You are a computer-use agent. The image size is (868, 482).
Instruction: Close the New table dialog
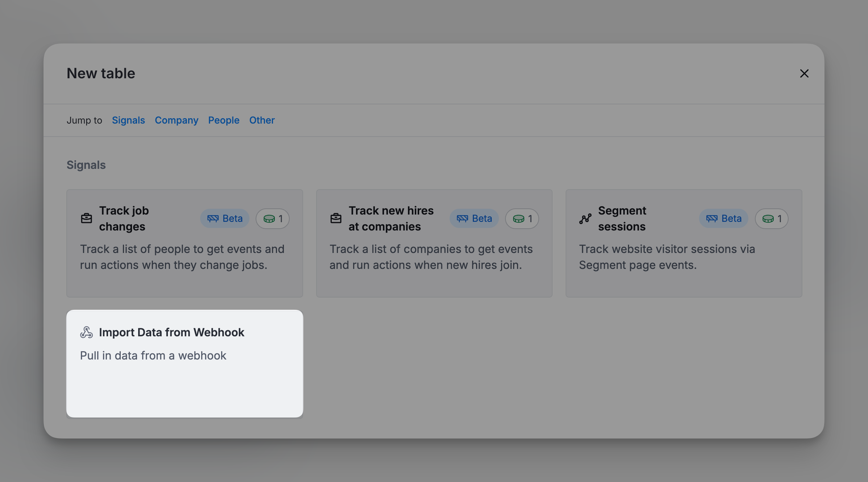(804, 74)
